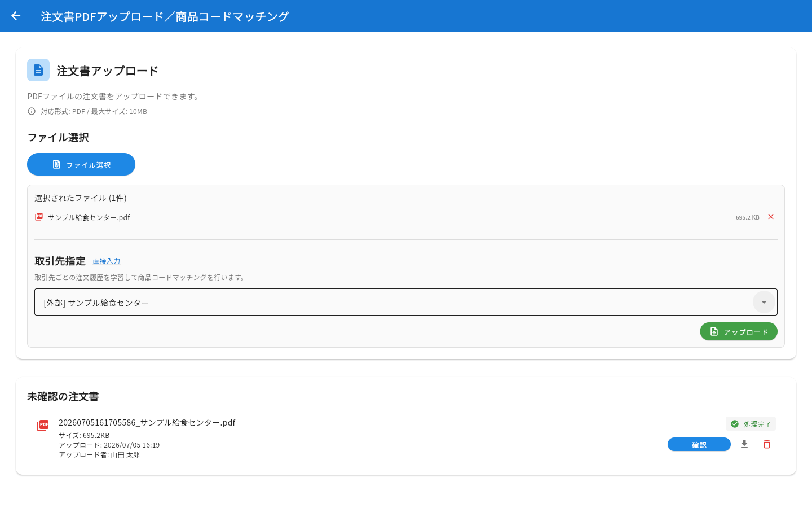This screenshot has height=508, width=812.
Task: Click the PDF icon of the unconfirmed order
Action: (43, 426)
